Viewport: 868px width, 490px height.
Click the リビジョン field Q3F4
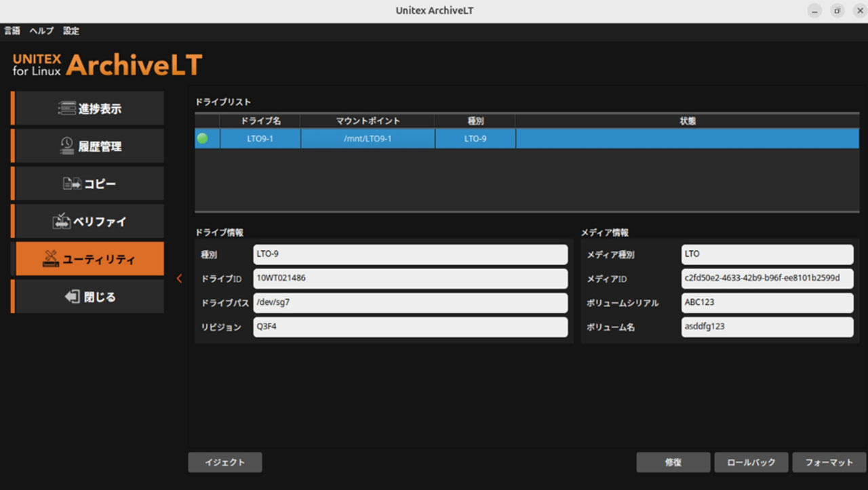pos(410,327)
